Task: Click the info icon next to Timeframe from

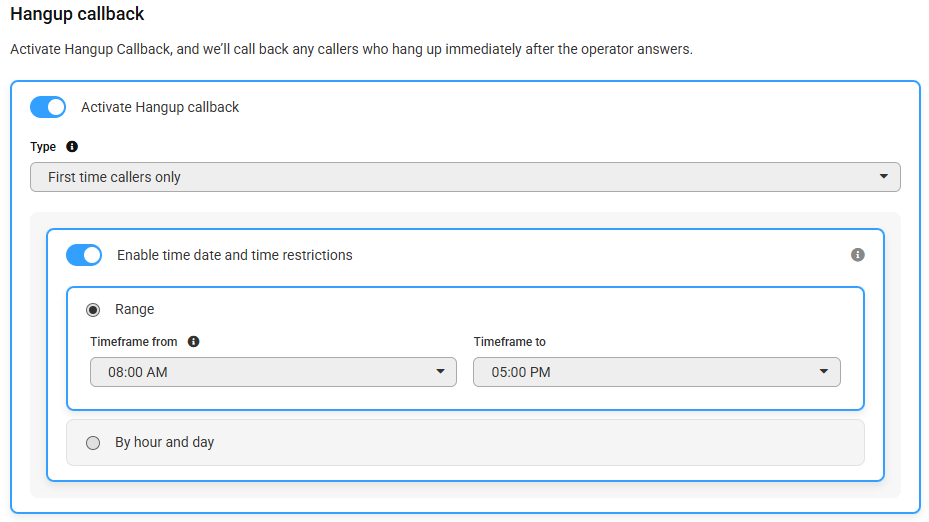Action: (x=193, y=341)
